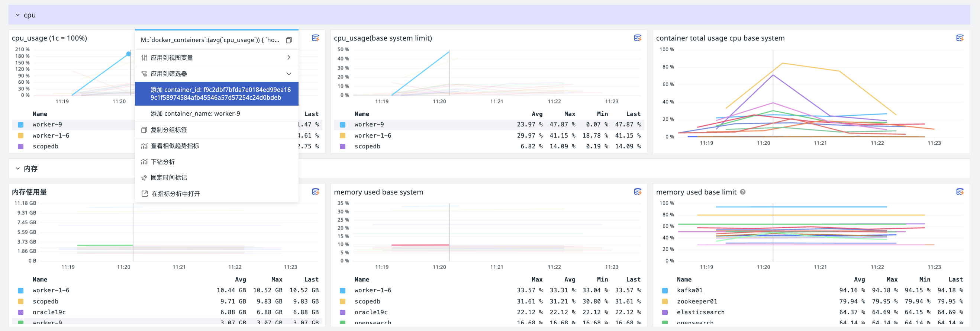Click query icon on 内存使用量 panel
The height and width of the screenshot is (331, 980).
point(315,192)
